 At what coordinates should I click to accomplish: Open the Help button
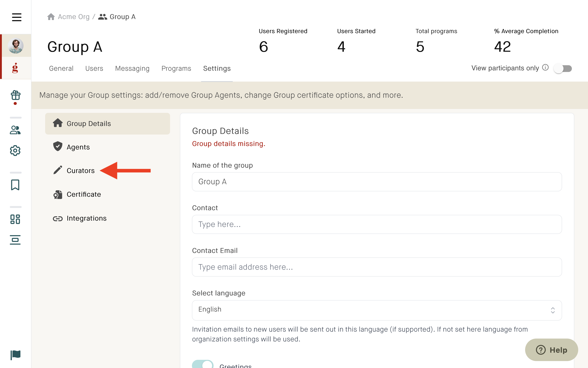[x=551, y=350]
